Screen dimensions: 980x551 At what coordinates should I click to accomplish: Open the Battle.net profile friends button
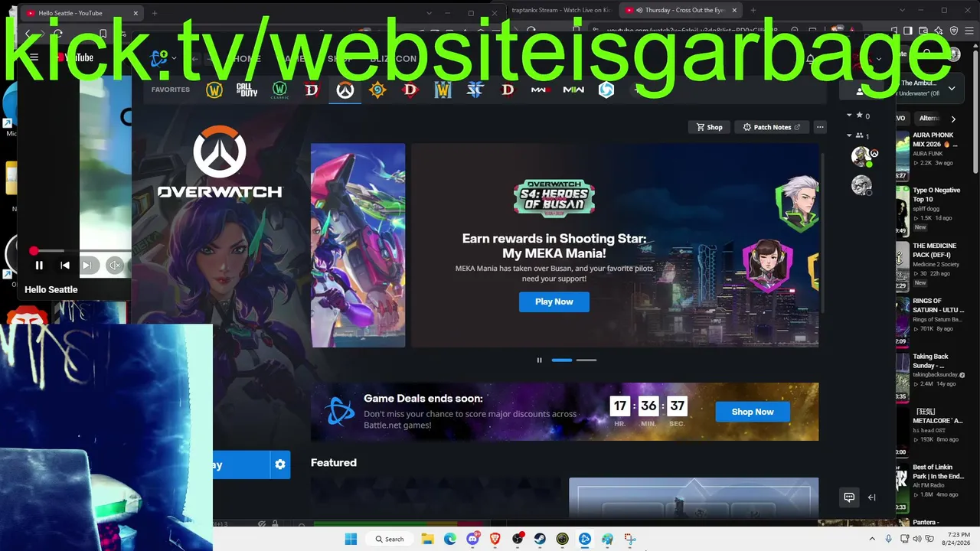pyautogui.click(x=860, y=91)
